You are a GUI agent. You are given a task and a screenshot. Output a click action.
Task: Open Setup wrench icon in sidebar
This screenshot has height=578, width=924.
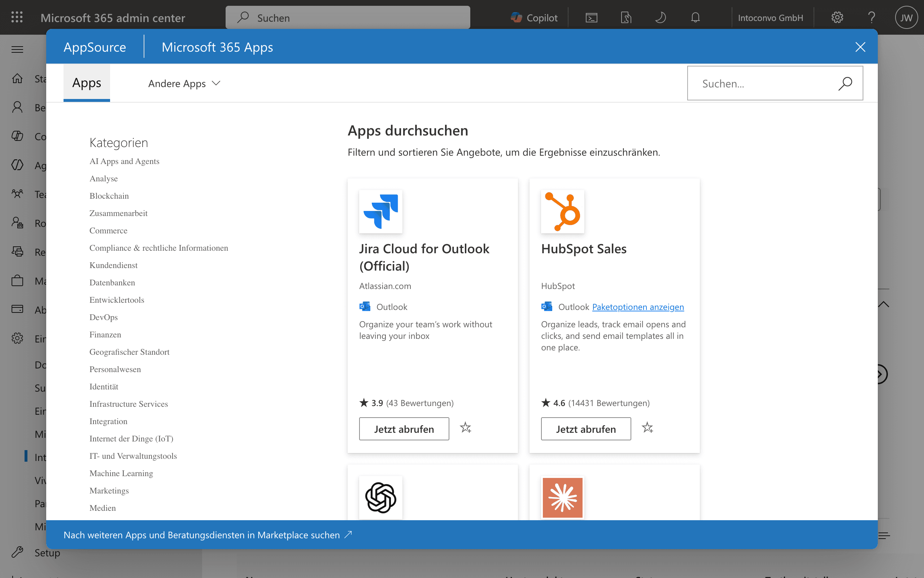[x=17, y=552]
